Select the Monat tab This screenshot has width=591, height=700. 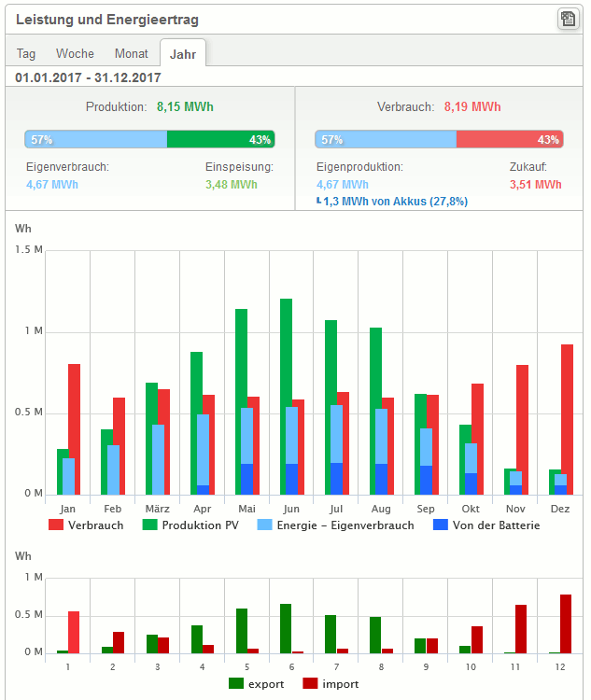tap(131, 54)
